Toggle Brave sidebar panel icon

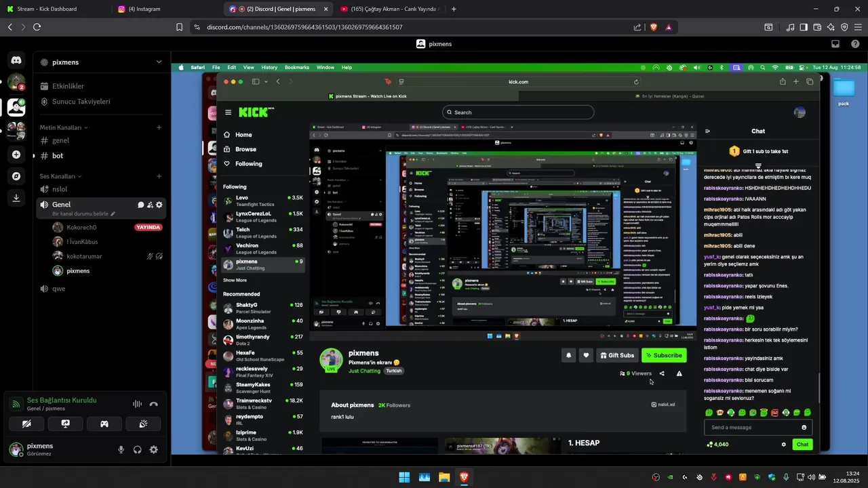(804, 27)
